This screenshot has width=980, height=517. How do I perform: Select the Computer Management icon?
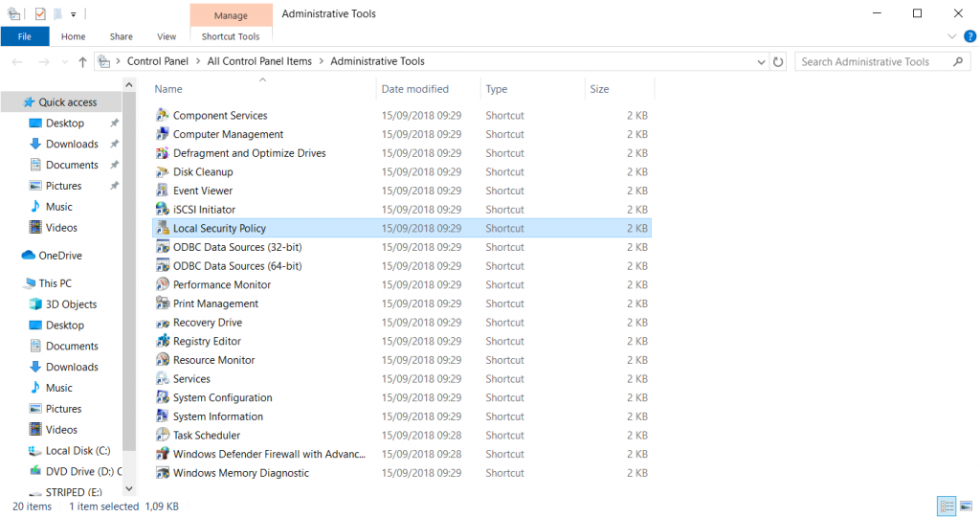point(163,134)
